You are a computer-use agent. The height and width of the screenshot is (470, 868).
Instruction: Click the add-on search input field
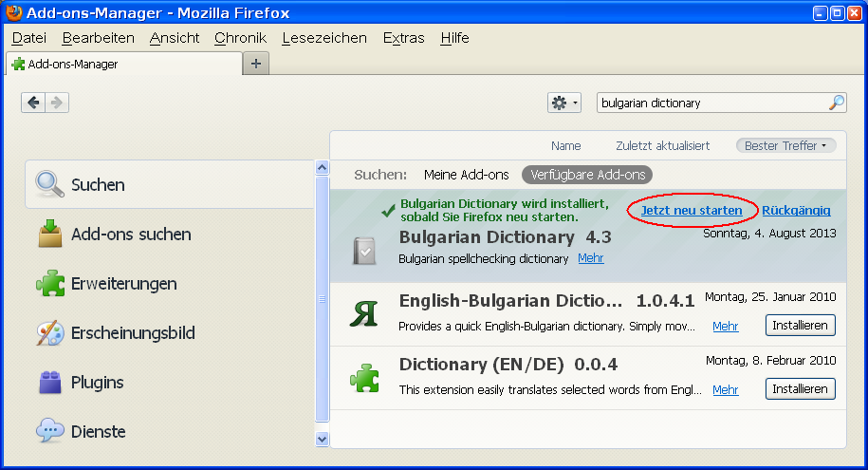(711, 103)
